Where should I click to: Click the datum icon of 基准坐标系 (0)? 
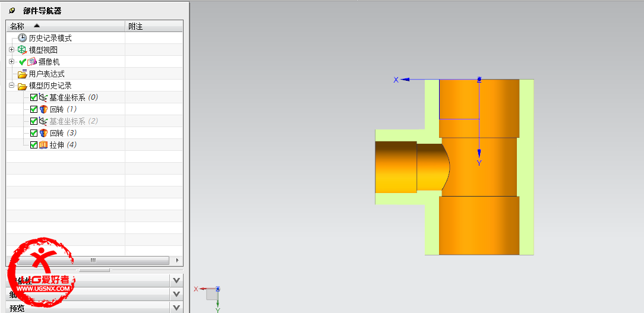(x=43, y=98)
